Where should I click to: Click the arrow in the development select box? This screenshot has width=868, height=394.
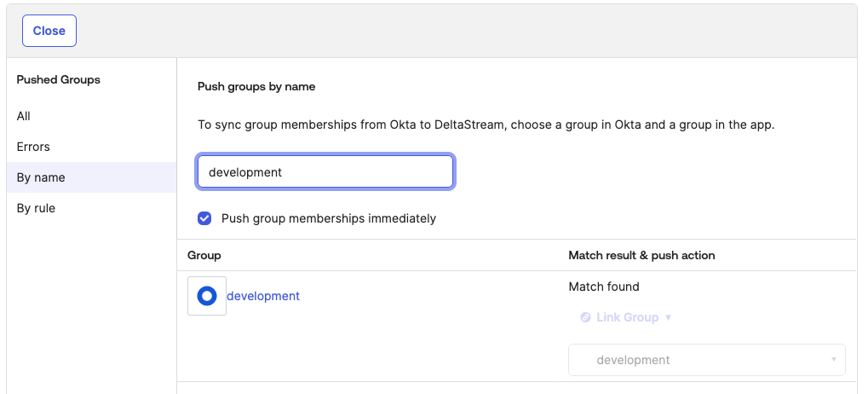833,360
